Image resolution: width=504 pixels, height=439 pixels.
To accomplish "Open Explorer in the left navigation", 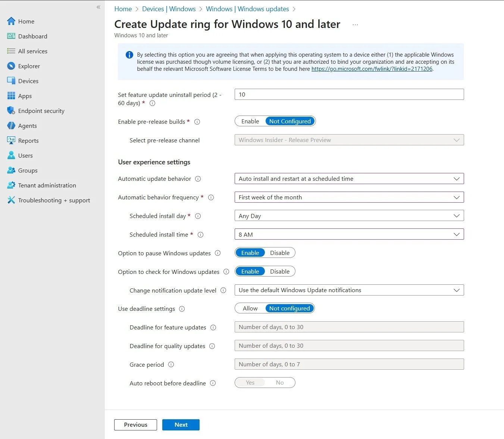I will (x=29, y=66).
